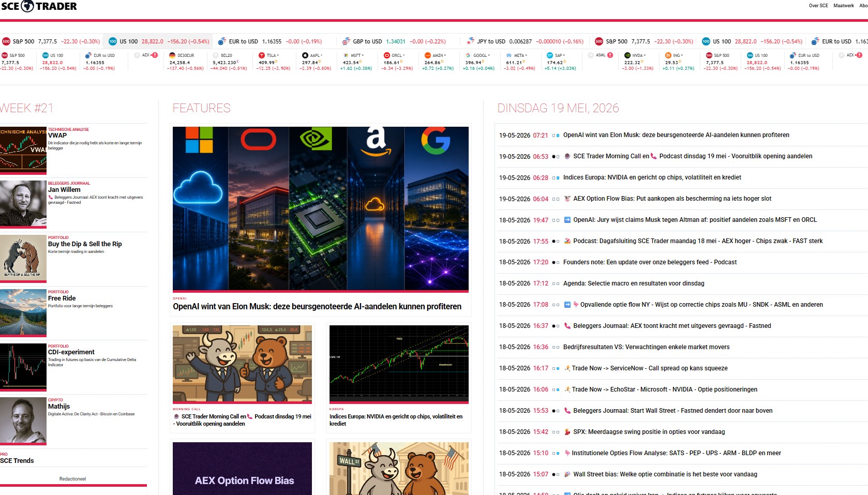Screen dimensions: 868x495
Task: Click the SAP logo icon in ticker
Action: click(x=549, y=55)
